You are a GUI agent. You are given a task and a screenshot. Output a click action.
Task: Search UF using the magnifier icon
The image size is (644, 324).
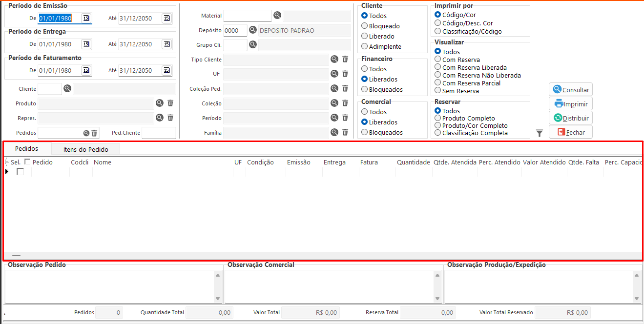(334, 74)
